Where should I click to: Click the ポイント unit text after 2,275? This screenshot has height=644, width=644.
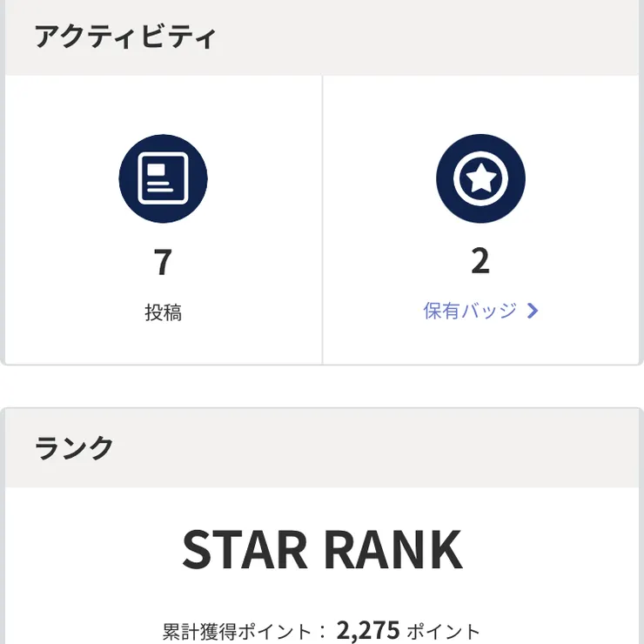click(444, 631)
